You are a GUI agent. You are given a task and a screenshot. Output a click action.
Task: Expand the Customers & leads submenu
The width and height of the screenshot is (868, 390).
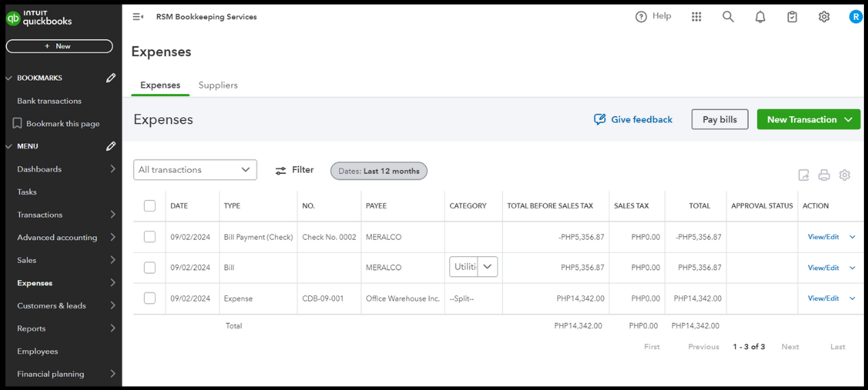113,306
